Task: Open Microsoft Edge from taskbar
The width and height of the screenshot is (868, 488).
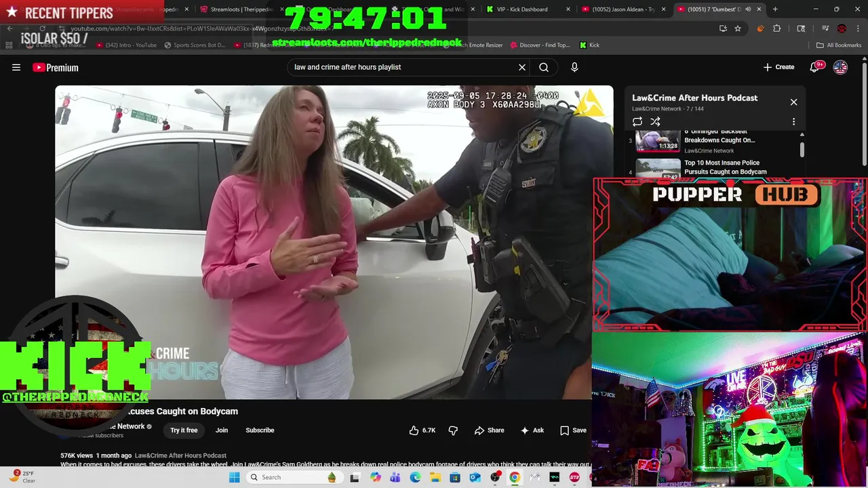Action: 415,477
